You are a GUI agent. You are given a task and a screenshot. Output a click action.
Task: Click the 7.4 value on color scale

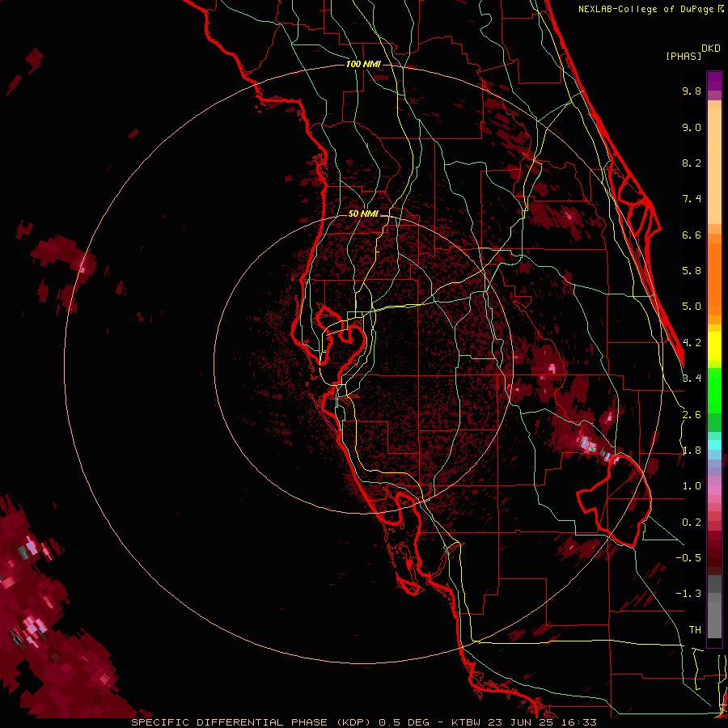click(692, 199)
